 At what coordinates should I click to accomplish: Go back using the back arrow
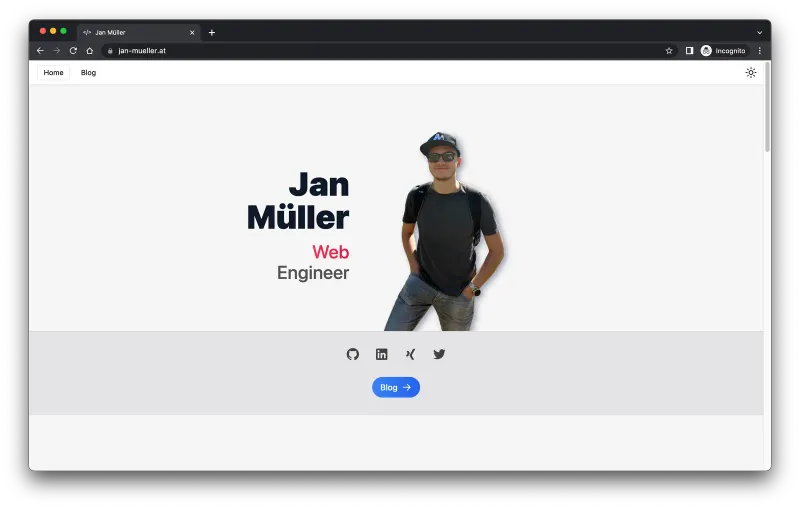(x=40, y=50)
